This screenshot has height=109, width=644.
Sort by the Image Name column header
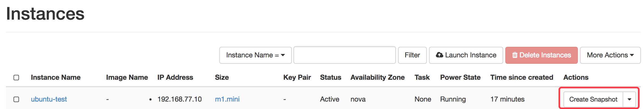point(127,77)
